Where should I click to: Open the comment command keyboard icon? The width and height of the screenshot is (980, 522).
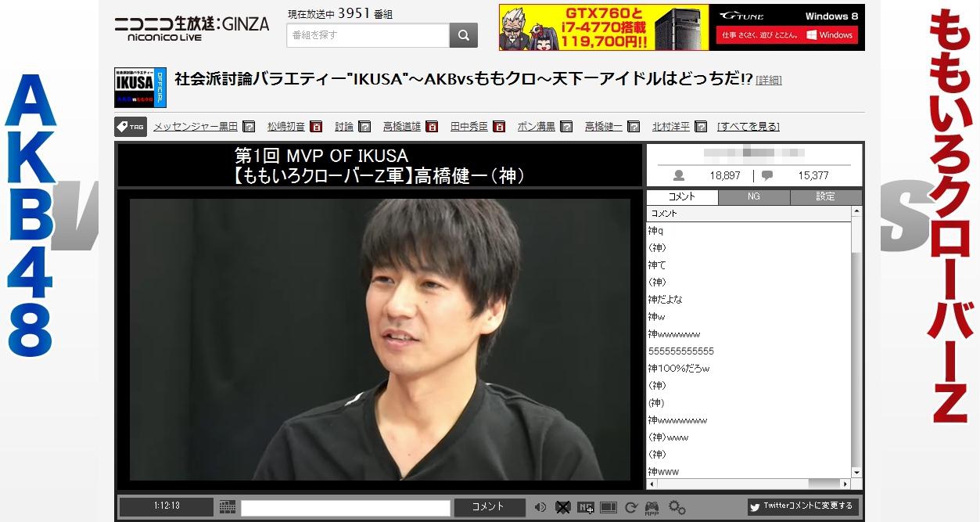click(228, 507)
